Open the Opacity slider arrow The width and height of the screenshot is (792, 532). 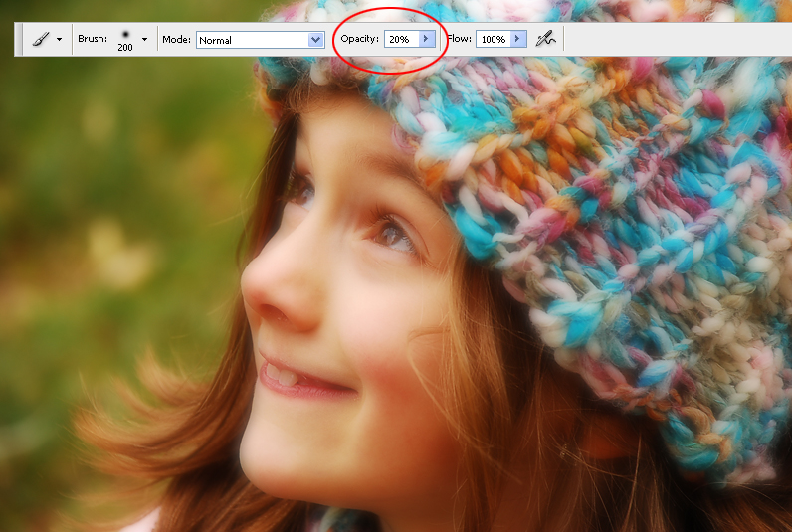pos(427,39)
